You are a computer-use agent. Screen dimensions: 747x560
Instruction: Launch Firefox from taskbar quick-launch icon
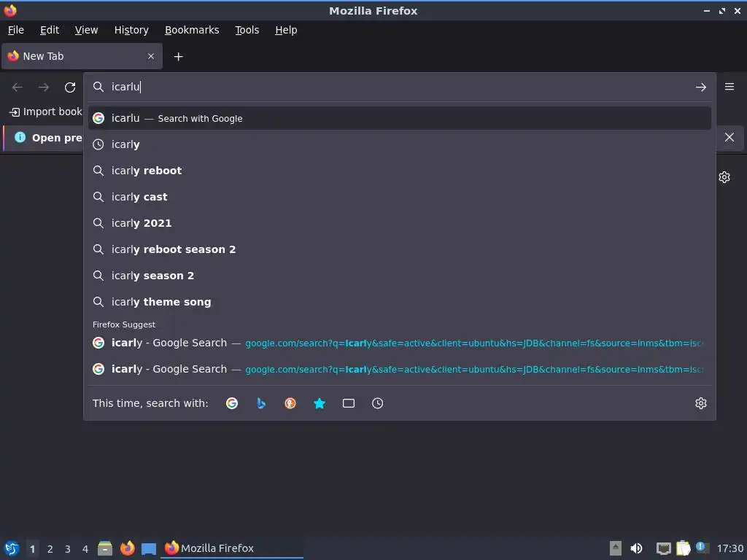pos(127,548)
